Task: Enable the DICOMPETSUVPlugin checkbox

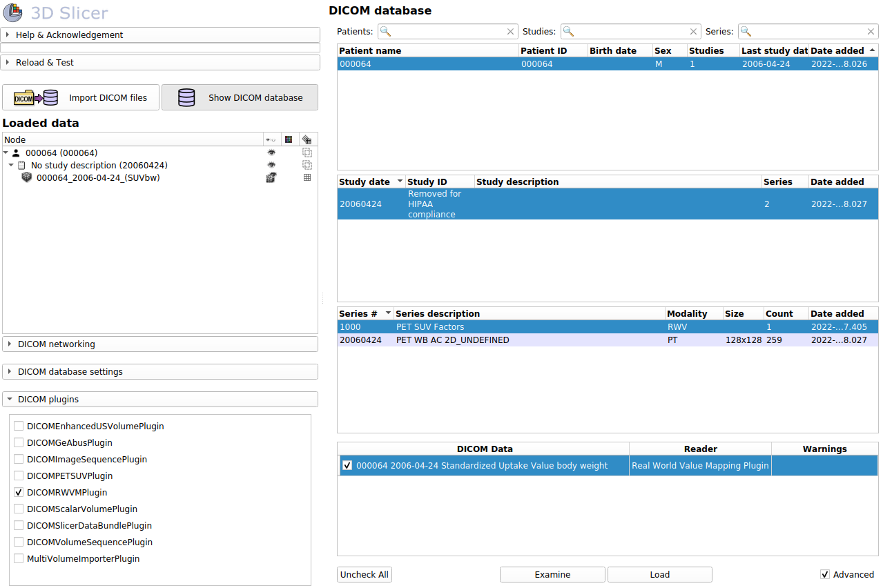Action: (x=19, y=476)
